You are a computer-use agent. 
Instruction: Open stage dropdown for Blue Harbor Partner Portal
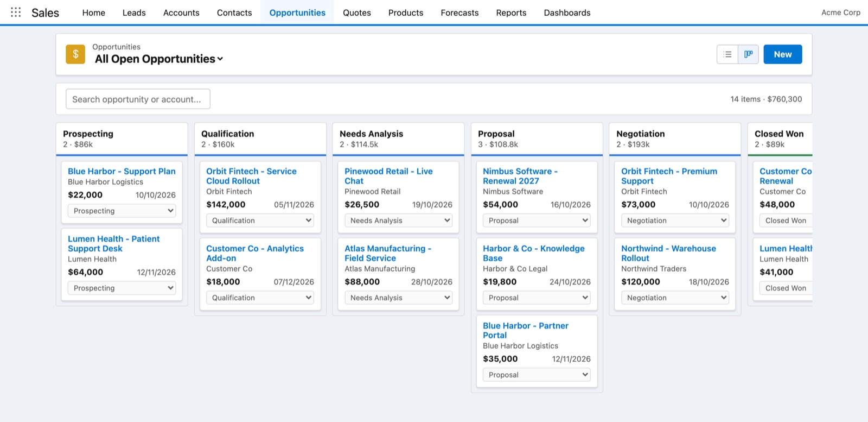pyautogui.click(x=537, y=375)
